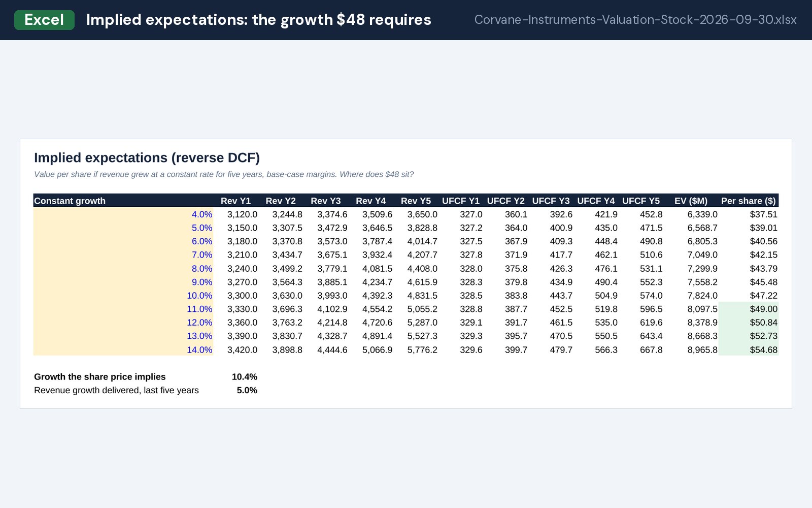Viewport: 812px width, 508px height.
Task: Select the 5,776.2 Rev Y5 cell
Action: point(422,350)
